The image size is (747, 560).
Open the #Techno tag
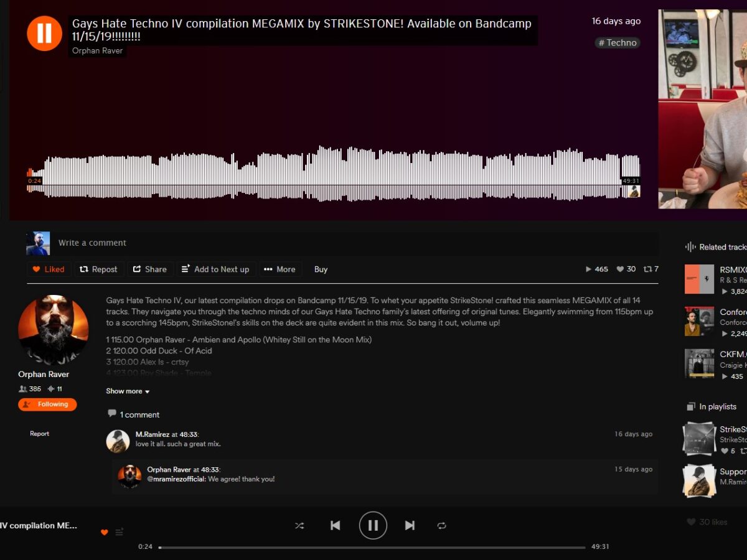[x=618, y=43]
